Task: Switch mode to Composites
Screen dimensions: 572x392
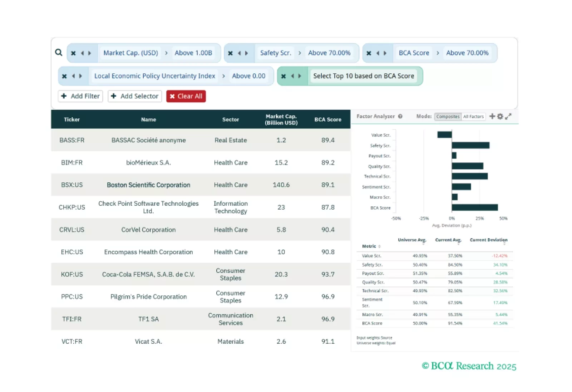Action: pos(448,117)
